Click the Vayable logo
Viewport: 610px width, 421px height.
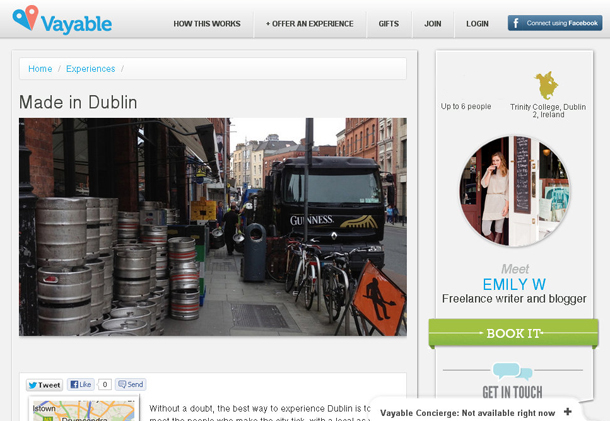tap(62, 19)
